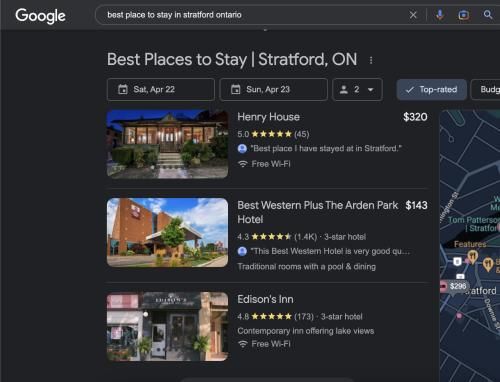Screen dimensions: 500x382
Task: Toggle the Top-rated filter chip
Action: pyautogui.click(x=432, y=89)
